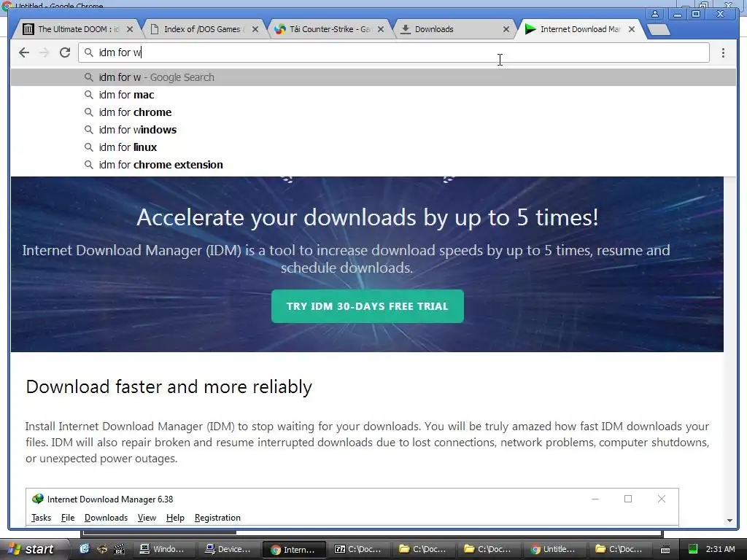747x560 pixels.
Task: Open the Tasks menu in IDM screenshot
Action: coord(41,518)
